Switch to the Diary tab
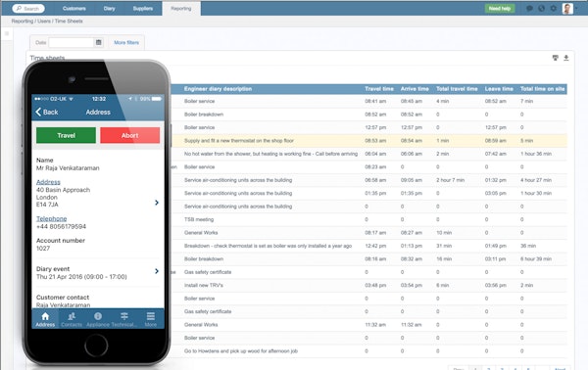 tap(109, 8)
